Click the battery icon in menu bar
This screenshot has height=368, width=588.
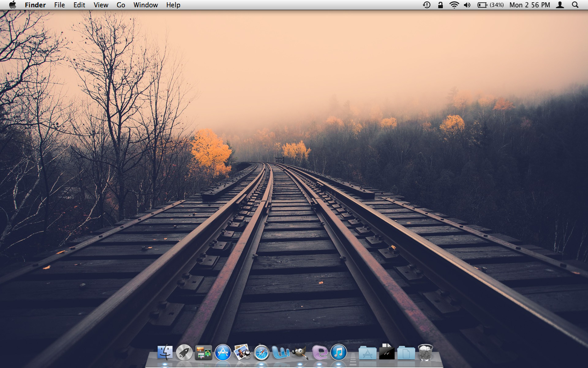(482, 5)
